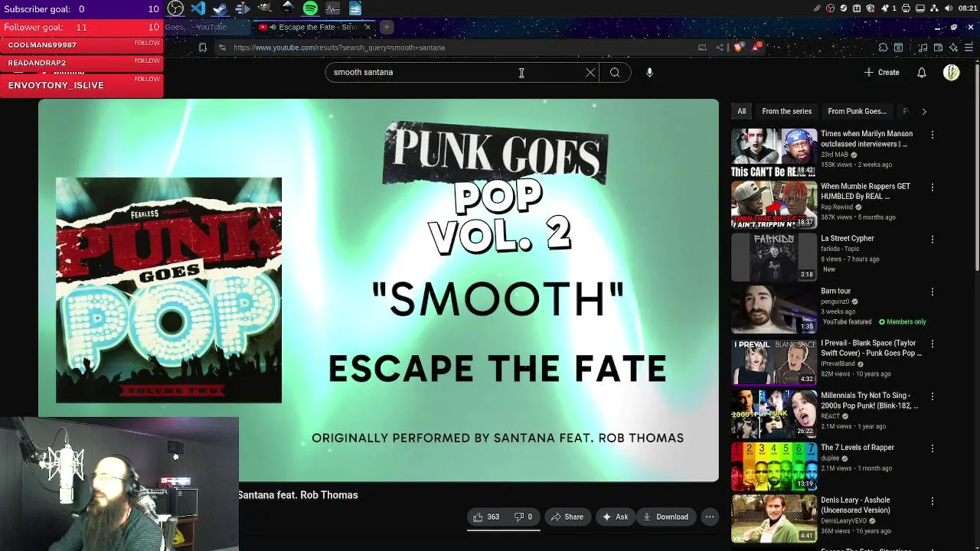This screenshot has width=980, height=551.
Task: Open options menu for Barn tour
Action: coord(932,292)
